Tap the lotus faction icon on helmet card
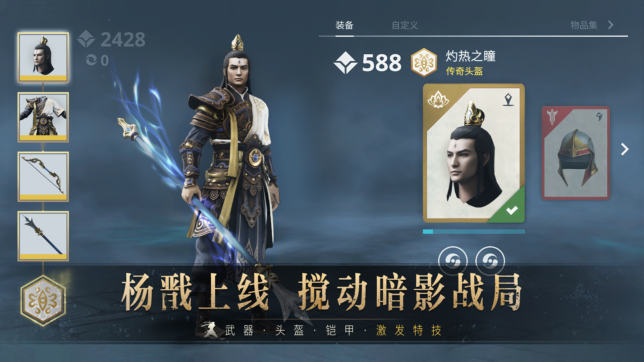Viewport: 644px width, 362px height. point(438,100)
